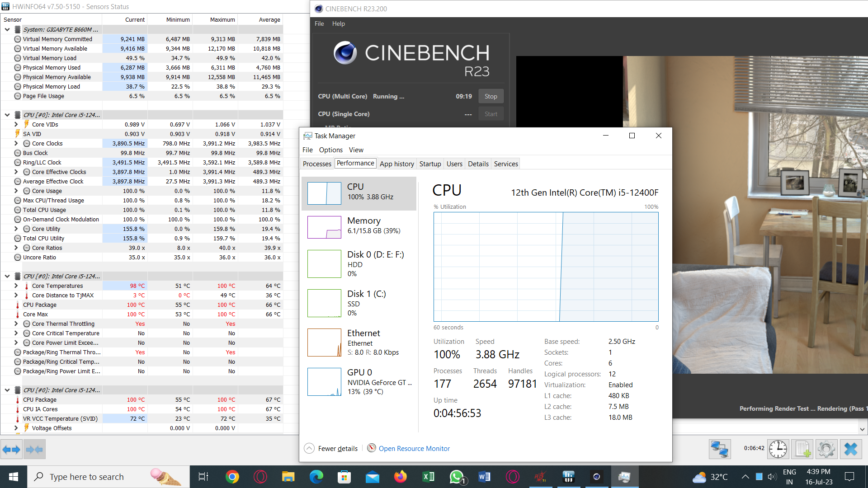Click volume speaker tray icon

pyautogui.click(x=772, y=477)
